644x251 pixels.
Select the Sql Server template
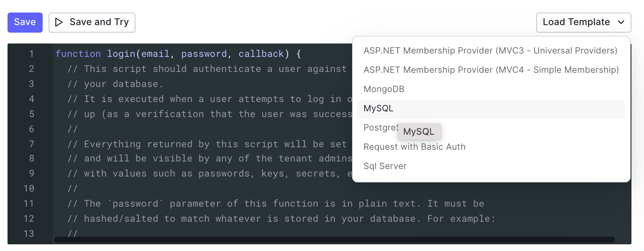[385, 166]
